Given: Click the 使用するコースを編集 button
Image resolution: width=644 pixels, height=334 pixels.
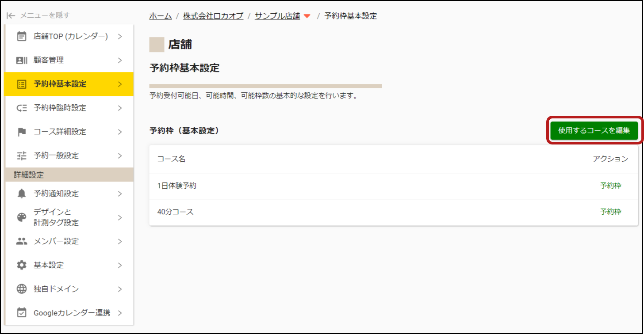Looking at the screenshot, I should pyautogui.click(x=594, y=130).
